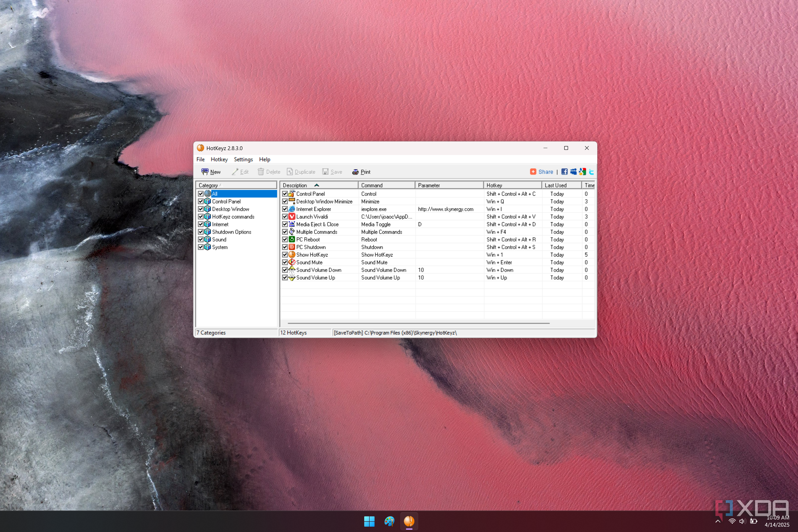Sort by the Hotkey column header
This screenshot has height=532, width=798.
pos(512,185)
